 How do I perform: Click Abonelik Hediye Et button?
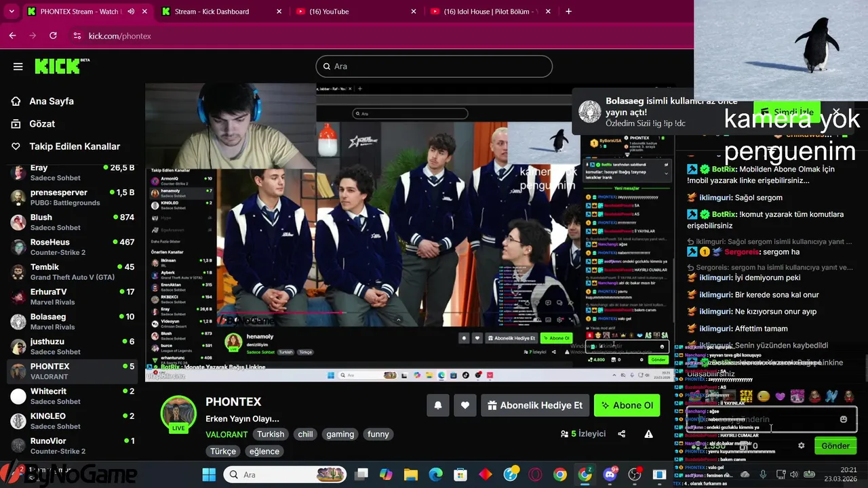coord(535,405)
